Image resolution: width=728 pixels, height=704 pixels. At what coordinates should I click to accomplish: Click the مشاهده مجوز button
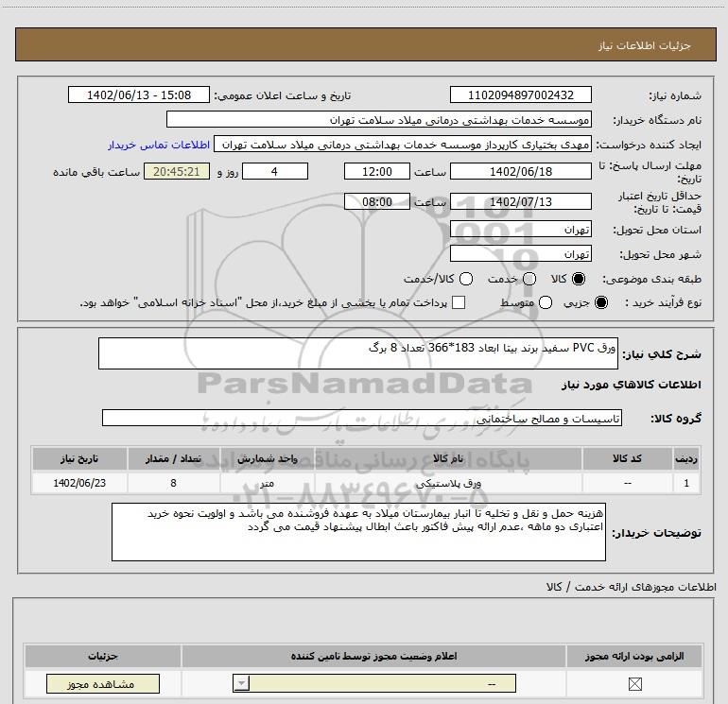[x=103, y=683]
